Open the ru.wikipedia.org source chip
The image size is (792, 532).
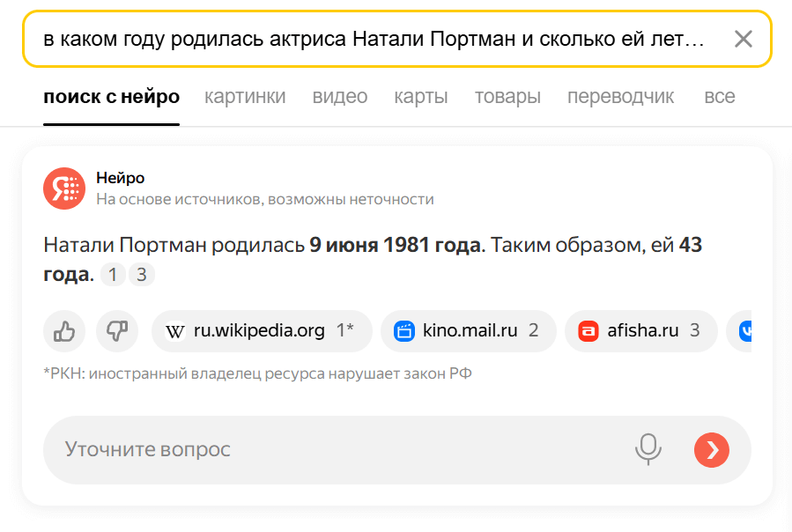point(262,331)
